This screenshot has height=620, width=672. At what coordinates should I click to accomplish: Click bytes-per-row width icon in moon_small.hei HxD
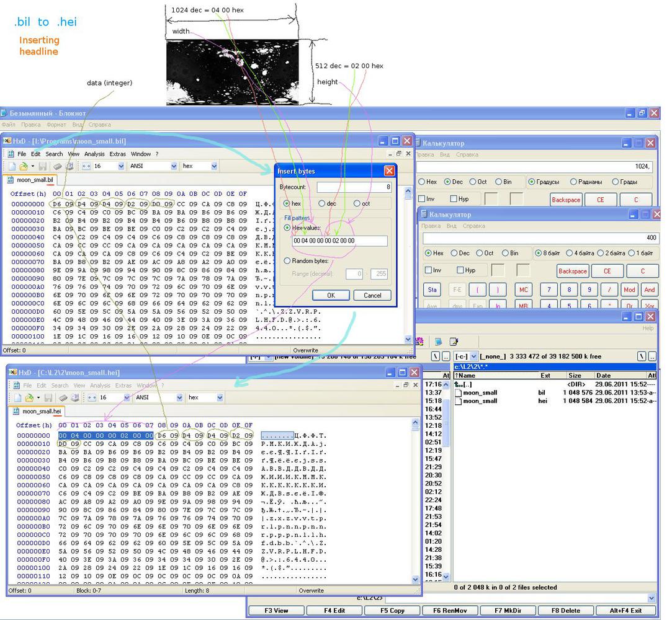tap(92, 398)
